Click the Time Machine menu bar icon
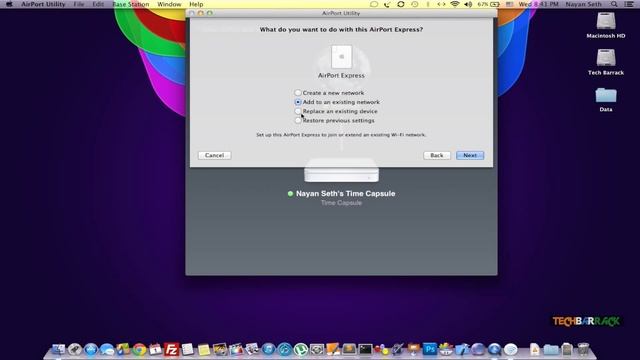Viewport: 640px width, 360px height. click(x=415, y=4)
